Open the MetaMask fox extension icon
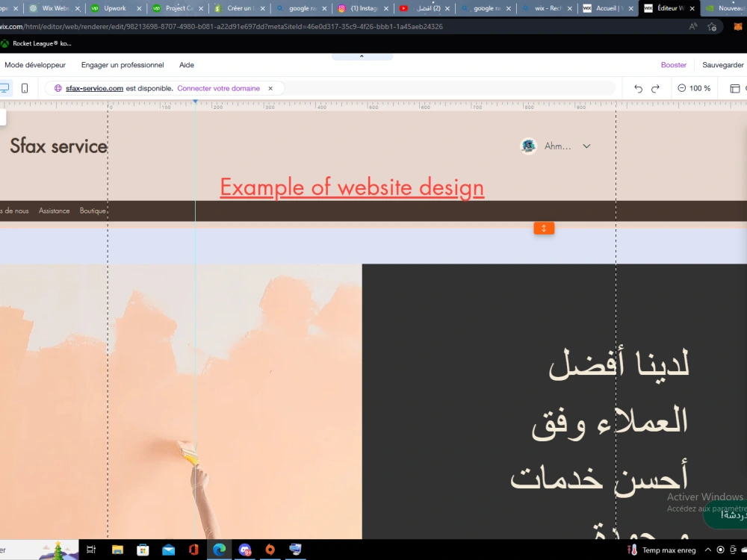The image size is (747, 560). point(738,27)
